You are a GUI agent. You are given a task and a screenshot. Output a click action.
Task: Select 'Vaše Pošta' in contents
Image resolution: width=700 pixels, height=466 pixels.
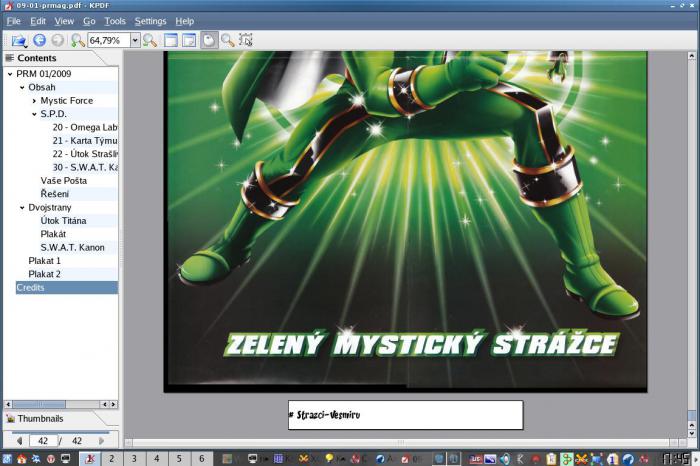tap(63, 181)
